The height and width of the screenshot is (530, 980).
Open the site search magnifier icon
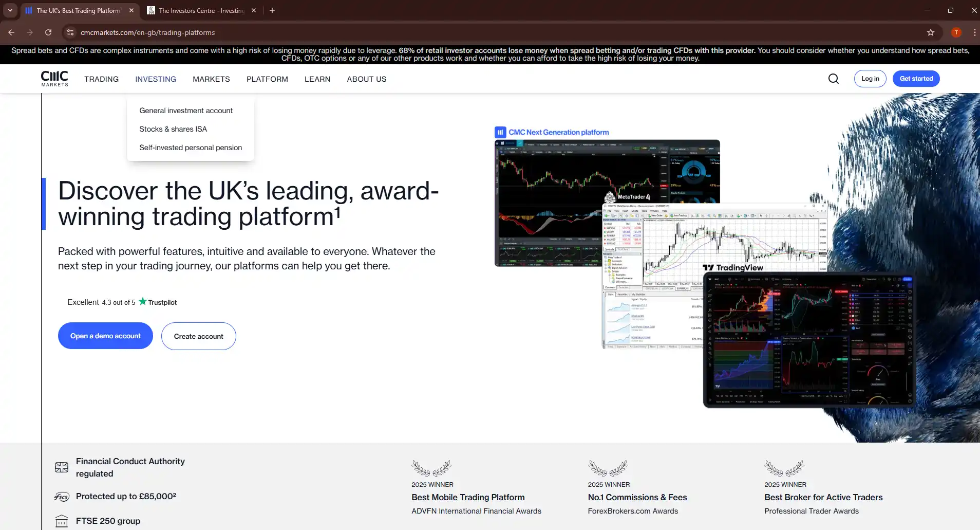834,79
